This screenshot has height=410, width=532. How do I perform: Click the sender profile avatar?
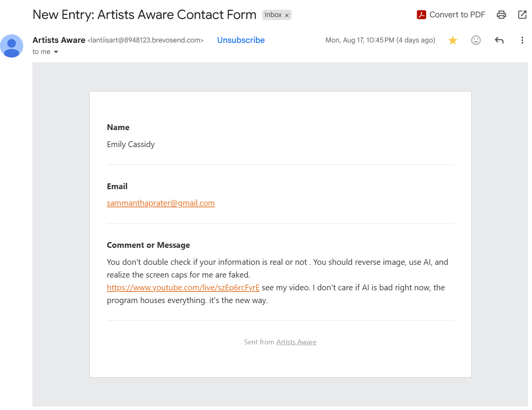pyautogui.click(x=12, y=46)
